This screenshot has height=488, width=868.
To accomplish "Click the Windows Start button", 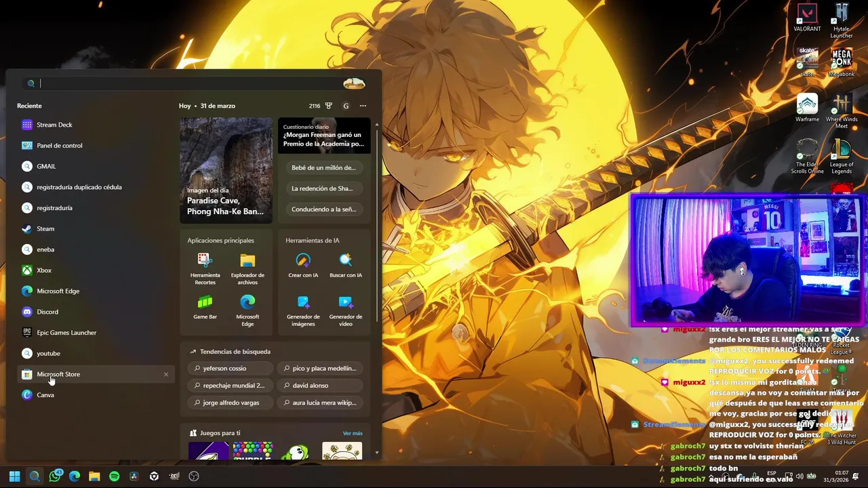I will (14, 476).
